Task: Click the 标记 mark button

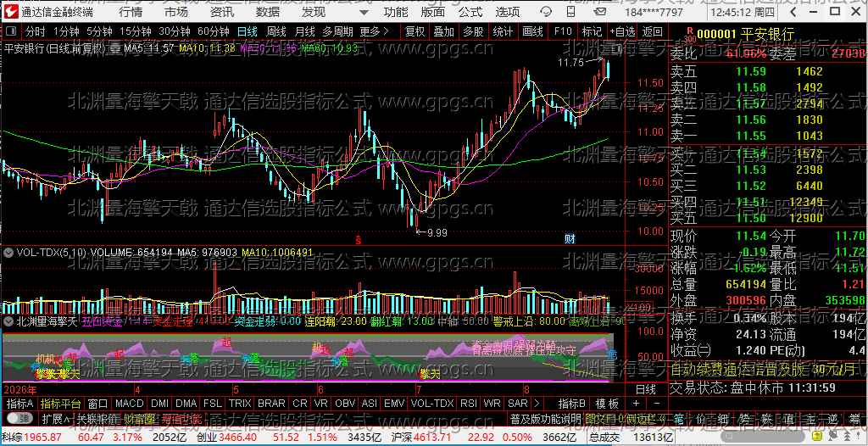Action: click(x=592, y=31)
